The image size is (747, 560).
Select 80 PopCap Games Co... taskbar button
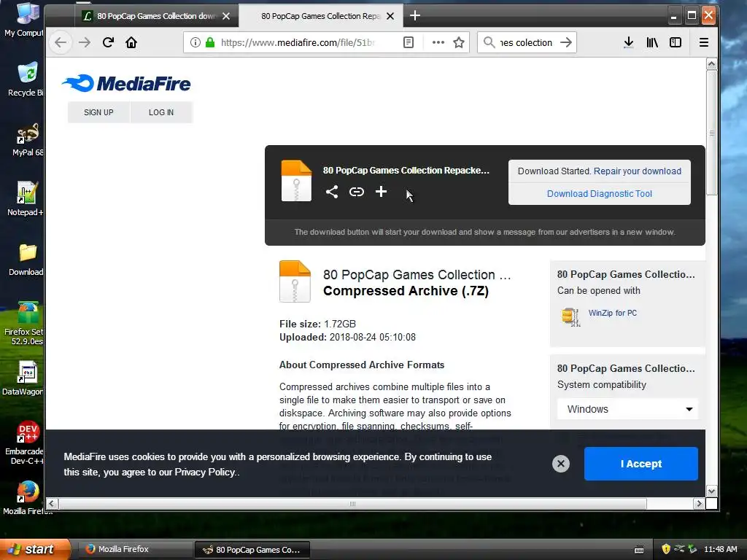coord(252,550)
